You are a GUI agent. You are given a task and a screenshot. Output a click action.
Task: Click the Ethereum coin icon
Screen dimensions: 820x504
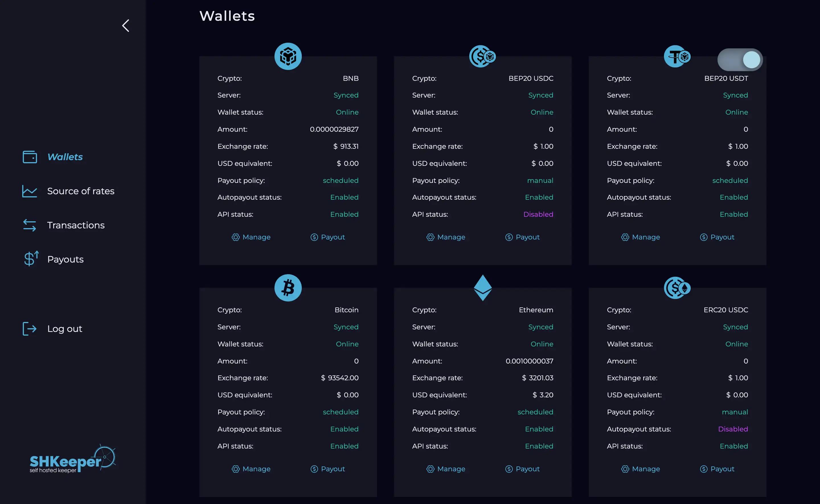pos(482,288)
